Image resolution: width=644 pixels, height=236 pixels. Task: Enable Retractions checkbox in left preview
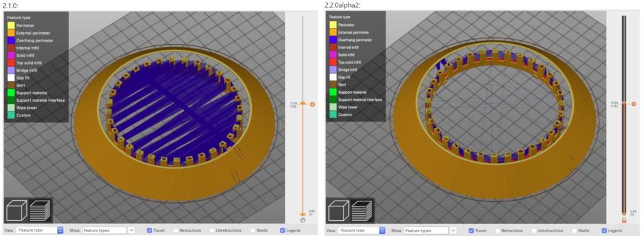176,230
